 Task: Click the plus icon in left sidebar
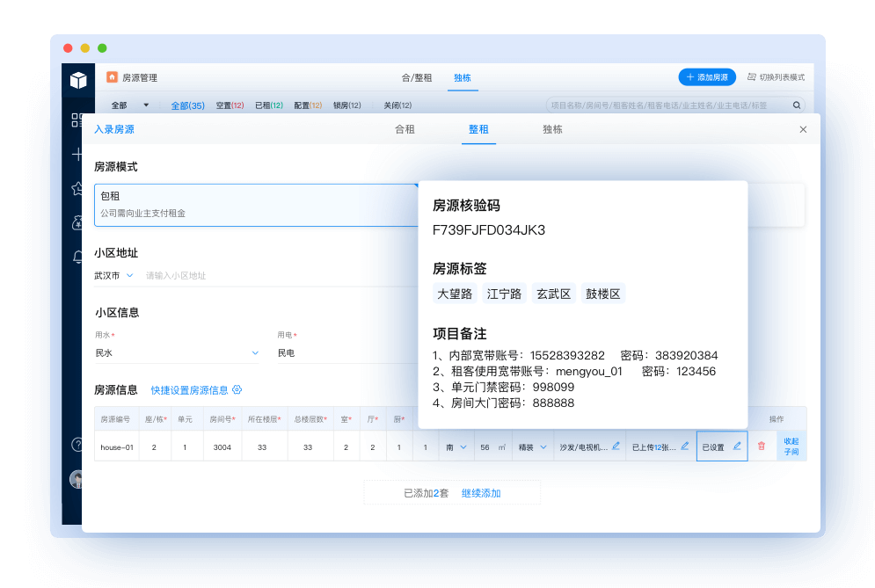tap(77, 155)
